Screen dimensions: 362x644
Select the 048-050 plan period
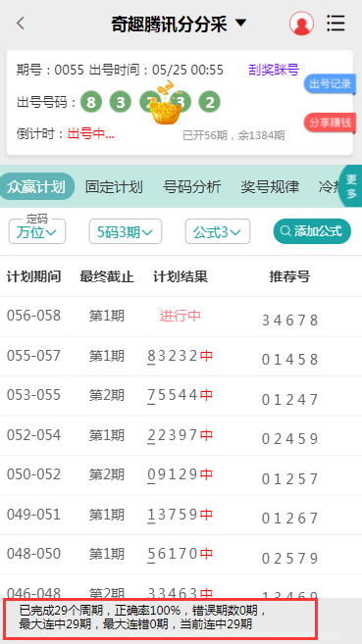[x=33, y=554]
